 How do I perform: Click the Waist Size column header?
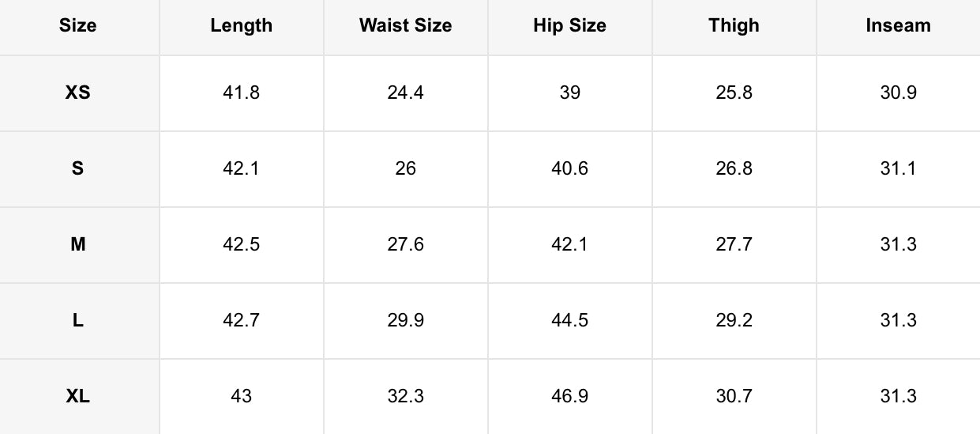tap(405, 25)
